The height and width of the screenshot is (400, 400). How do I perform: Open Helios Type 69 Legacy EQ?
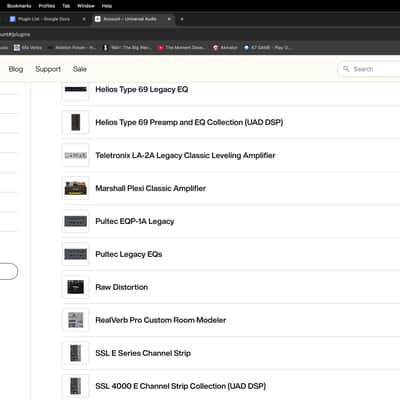pyautogui.click(x=142, y=89)
